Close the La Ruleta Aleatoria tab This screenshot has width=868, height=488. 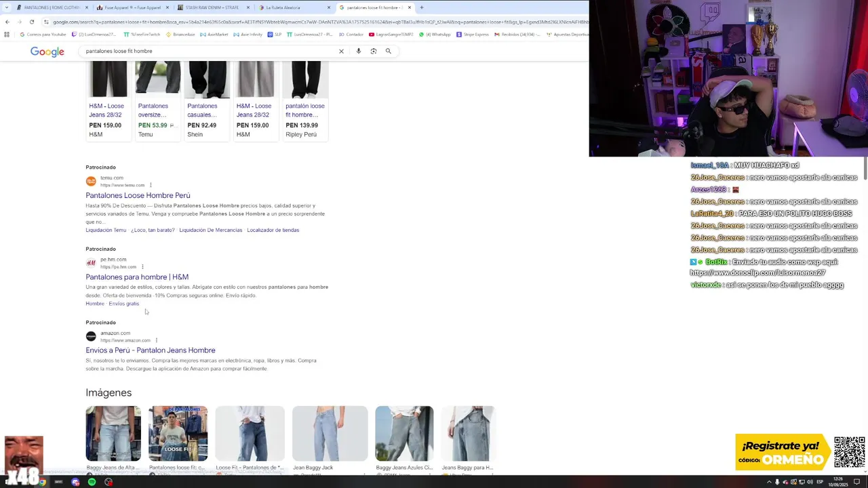329,7
